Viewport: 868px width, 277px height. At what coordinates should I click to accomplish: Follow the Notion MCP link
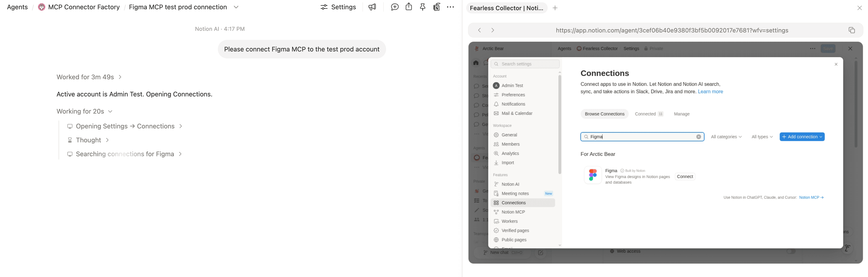[811, 198]
